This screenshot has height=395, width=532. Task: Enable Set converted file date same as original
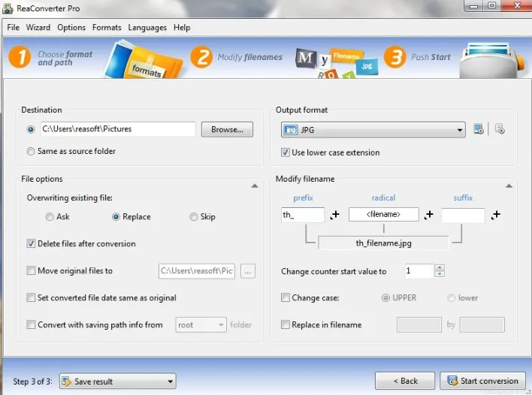[31, 297]
